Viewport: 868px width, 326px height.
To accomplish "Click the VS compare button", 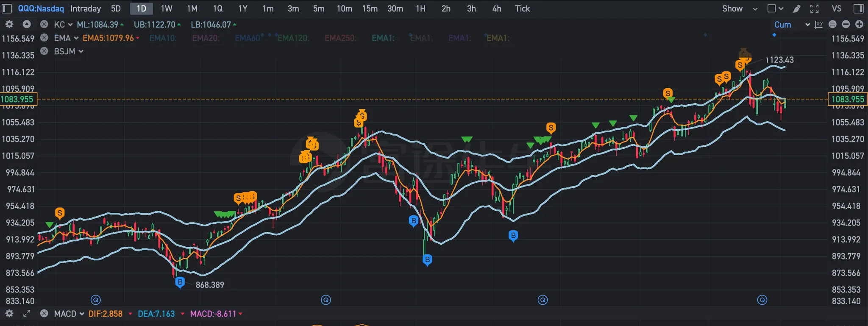I will point(836,9).
